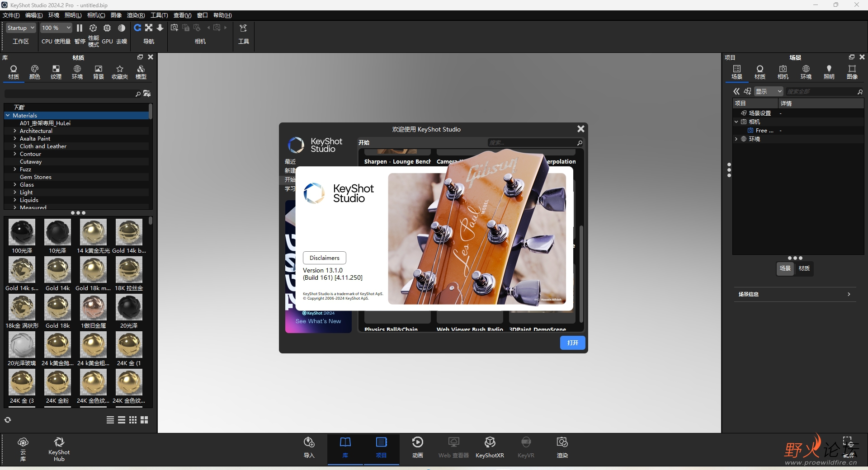Click the Import button
Viewport: 868px width, 470px height.
point(309,447)
